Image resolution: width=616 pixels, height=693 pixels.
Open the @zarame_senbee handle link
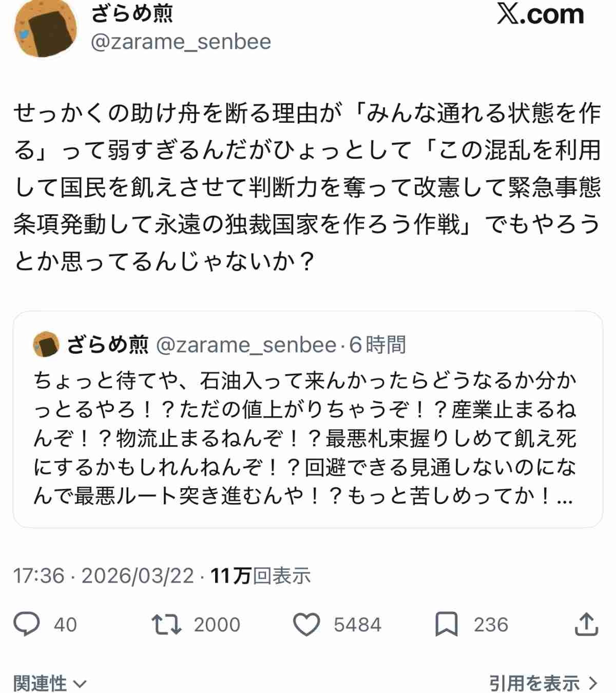click(x=181, y=42)
